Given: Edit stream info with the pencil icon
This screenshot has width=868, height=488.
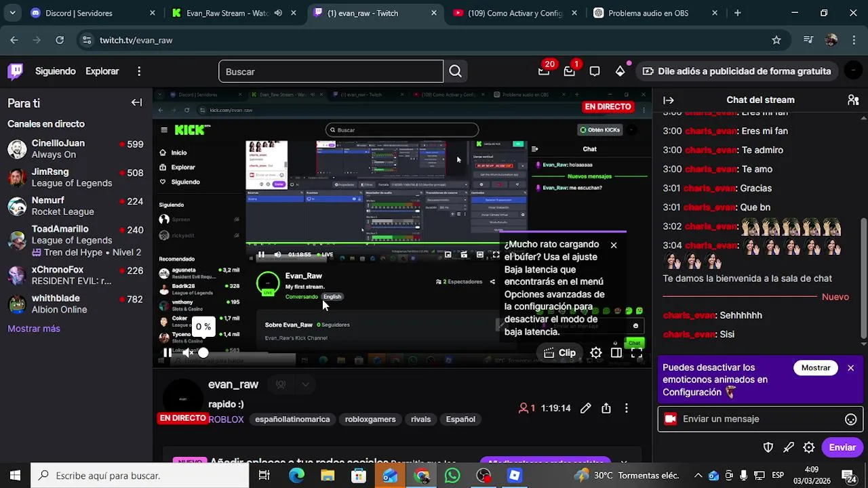Looking at the screenshot, I should (x=585, y=408).
